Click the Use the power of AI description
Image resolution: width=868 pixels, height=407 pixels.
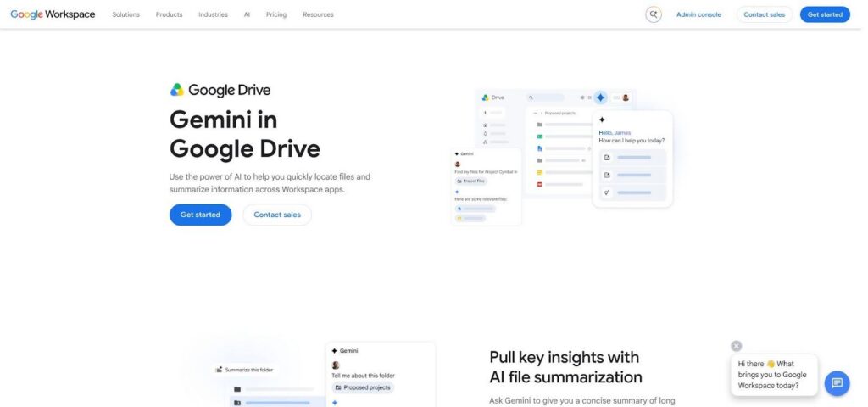coord(270,183)
